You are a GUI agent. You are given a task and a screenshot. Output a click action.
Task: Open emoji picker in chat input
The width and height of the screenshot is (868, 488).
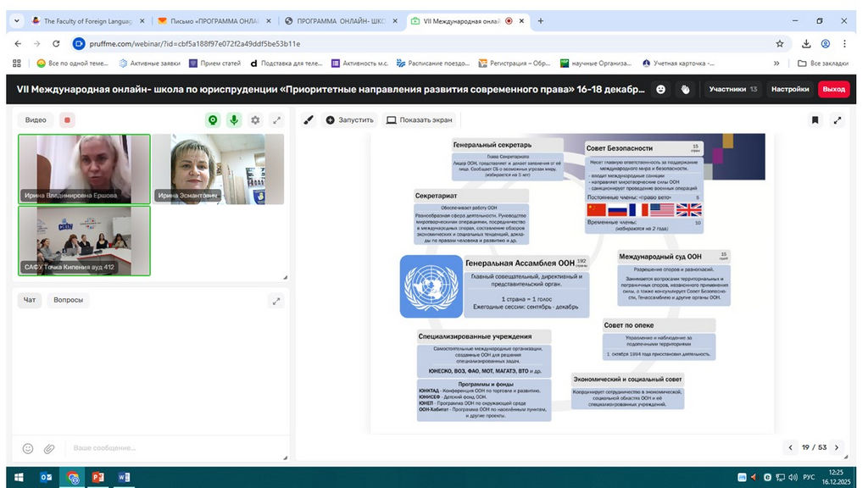click(x=28, y=447)
